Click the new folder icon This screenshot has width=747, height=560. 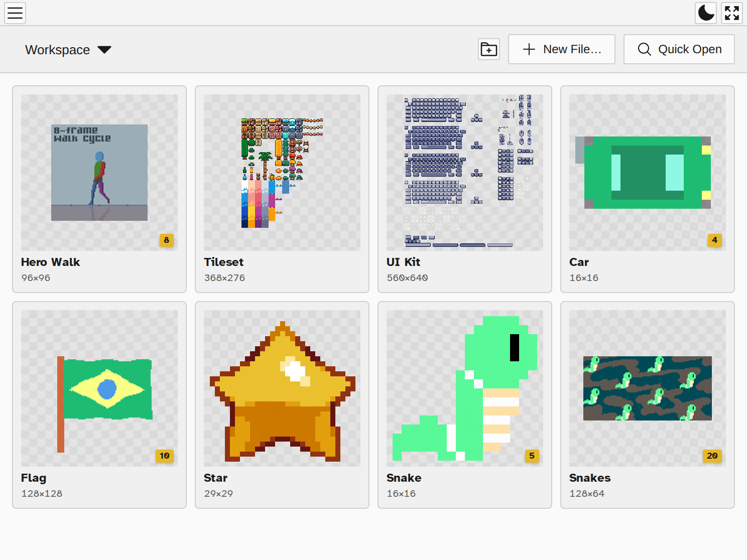pos(489,49)
